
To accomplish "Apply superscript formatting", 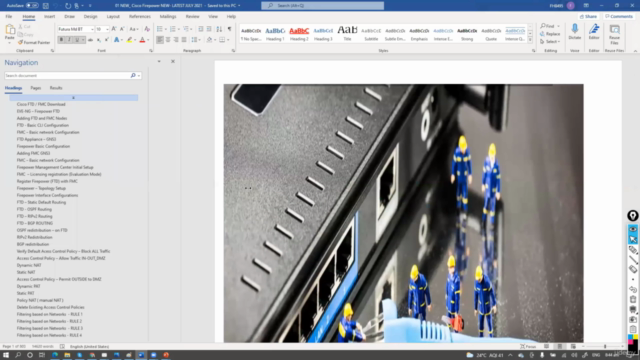I will 107,40.
